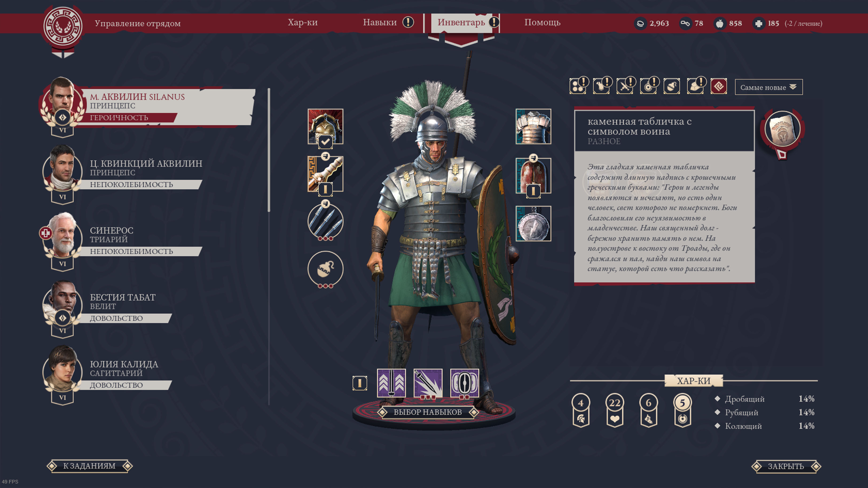Expand the Самые новые sort dropdown
868x488 pixels.
click(x=769, y=87)
